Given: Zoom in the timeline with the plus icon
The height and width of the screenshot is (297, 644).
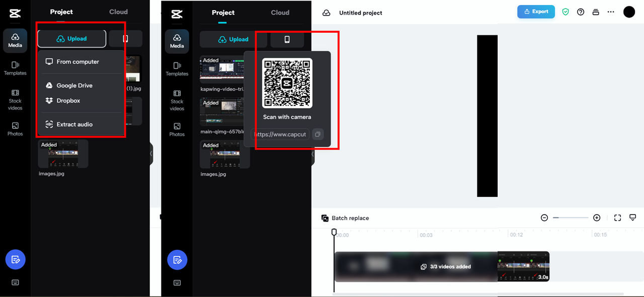Looking at the screenshot, I should [x=597, y=218].
